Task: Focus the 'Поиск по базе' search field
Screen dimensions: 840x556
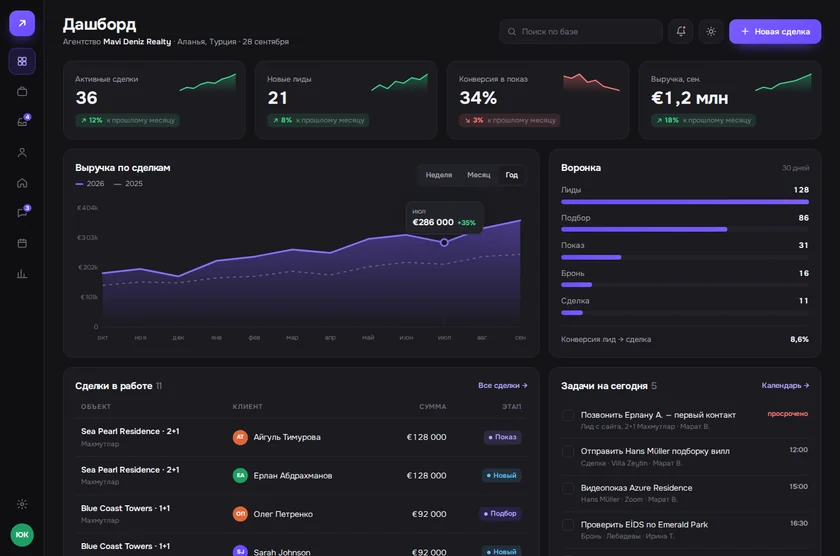Action: [x=581, y=32]
